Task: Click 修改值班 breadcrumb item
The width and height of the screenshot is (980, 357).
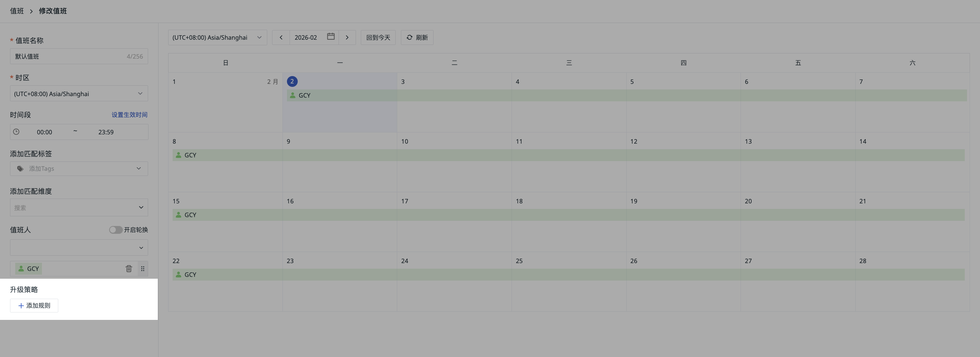Action: (53, 11)
